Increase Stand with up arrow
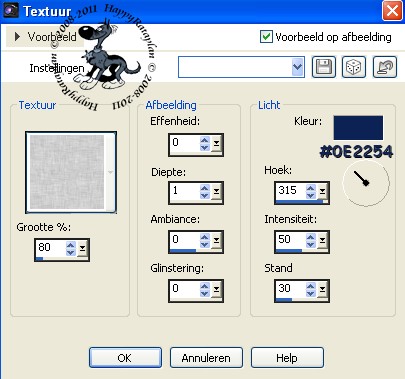Viewport: 405px width, 379px height. [311, 286]
